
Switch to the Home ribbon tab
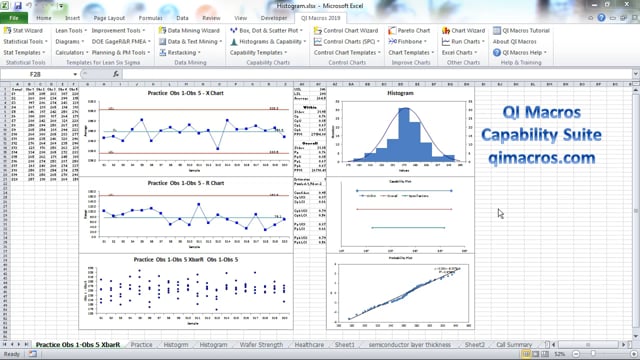point(44,18)
